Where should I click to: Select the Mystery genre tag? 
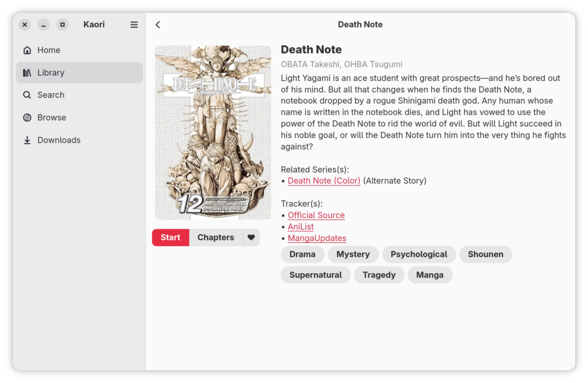pos(353,254)
